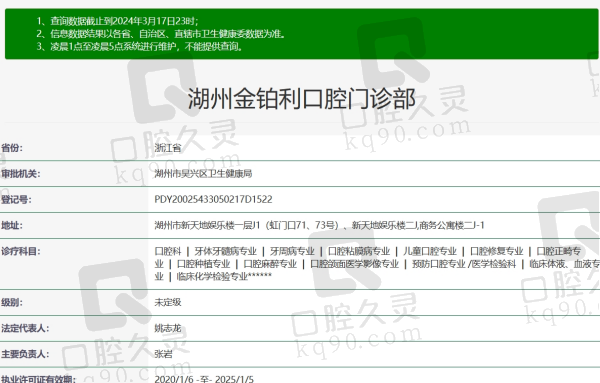Click 口腔颌面医学影像专业 in the 诊疗科目 list
The height and width of the screenshot is (383, 600).
354,264
